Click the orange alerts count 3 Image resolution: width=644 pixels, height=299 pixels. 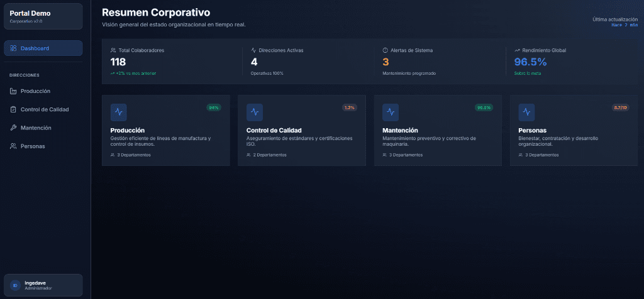(386, 62)
